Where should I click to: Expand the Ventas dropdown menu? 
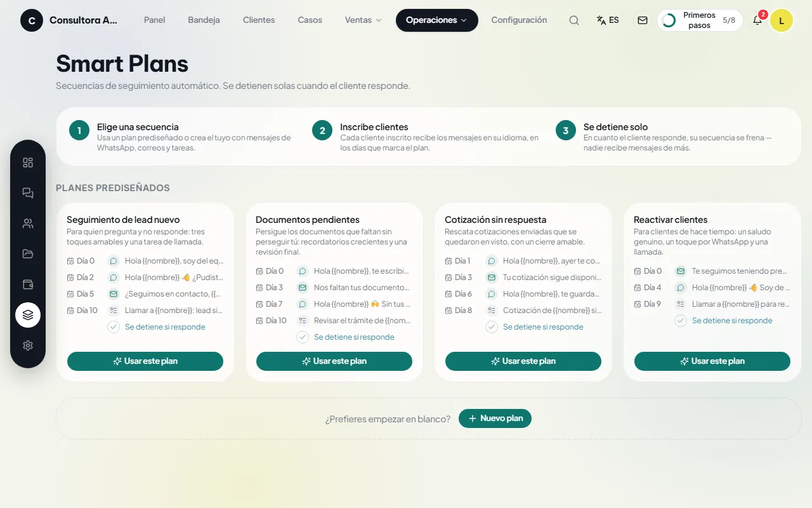[x=363, y=20]
